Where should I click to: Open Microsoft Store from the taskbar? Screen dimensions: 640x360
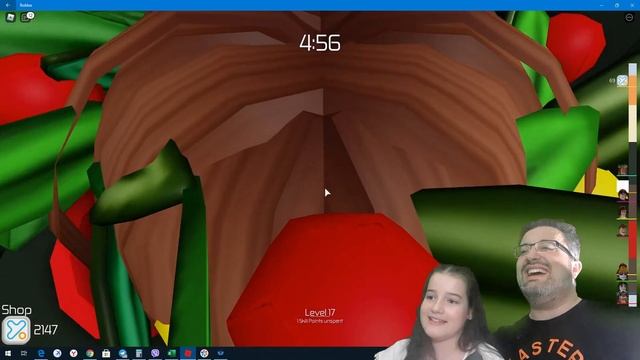pyautogui.click(x=106, y=353)
